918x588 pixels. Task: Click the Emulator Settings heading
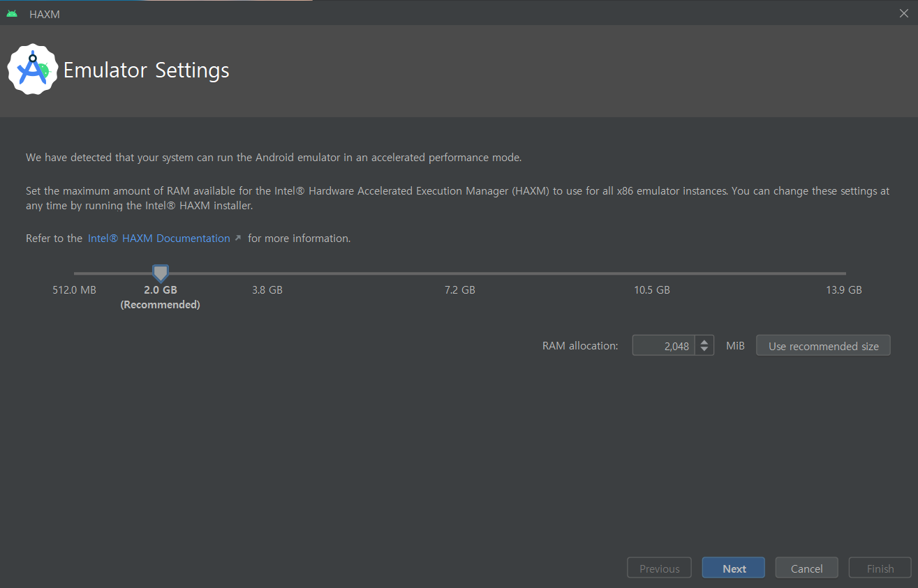[147, 70]
